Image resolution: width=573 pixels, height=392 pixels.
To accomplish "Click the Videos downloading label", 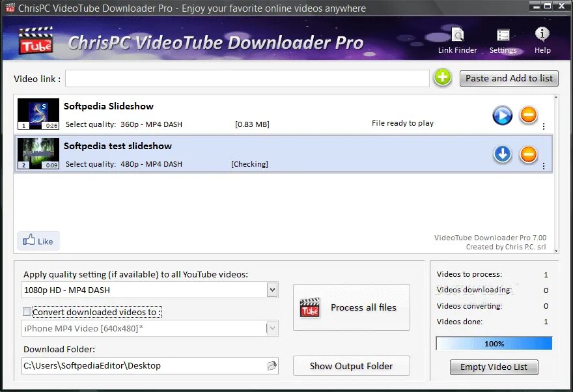I will click(x=474, y=290).
